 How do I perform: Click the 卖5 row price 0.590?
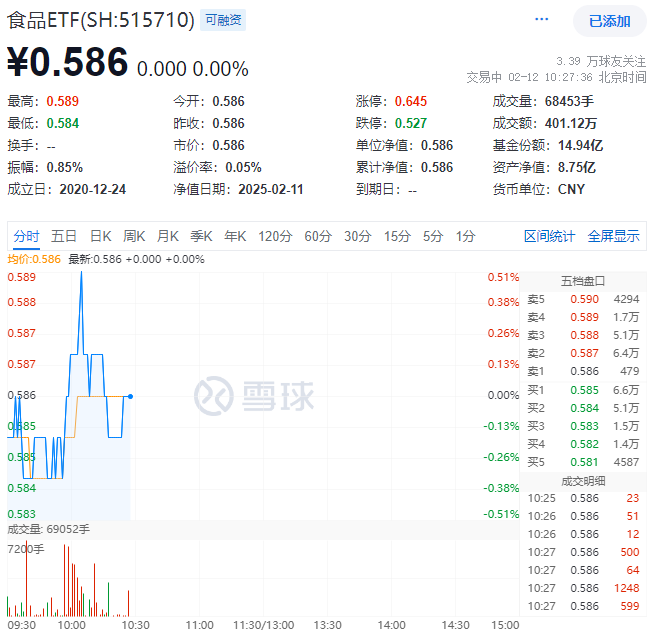pos(584,299)
